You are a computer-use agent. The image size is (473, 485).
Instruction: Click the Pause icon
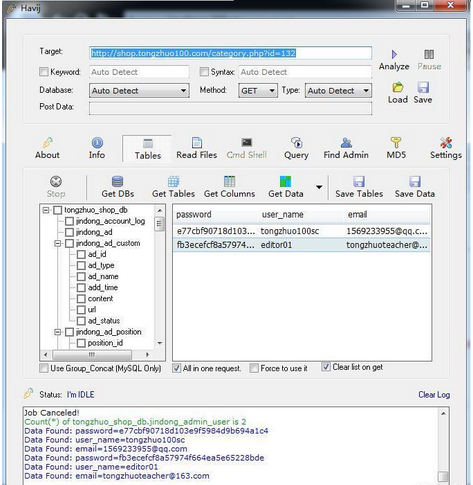[429, 54]
